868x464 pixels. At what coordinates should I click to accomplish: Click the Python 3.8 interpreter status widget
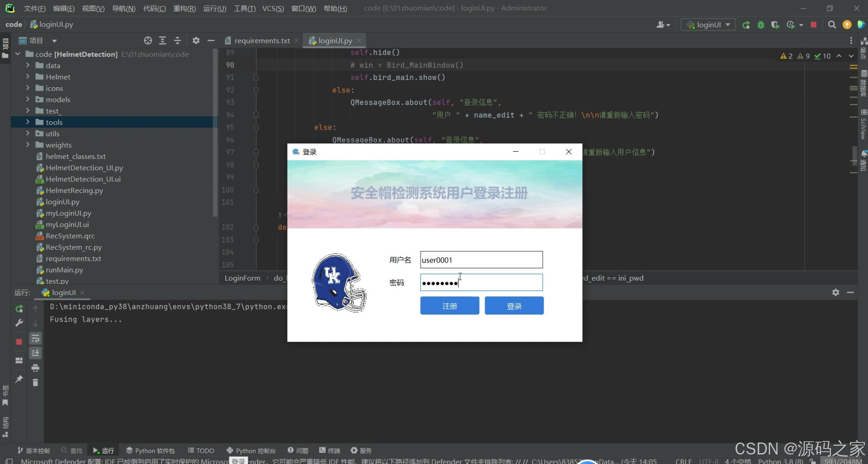click(x=780, y=461)
